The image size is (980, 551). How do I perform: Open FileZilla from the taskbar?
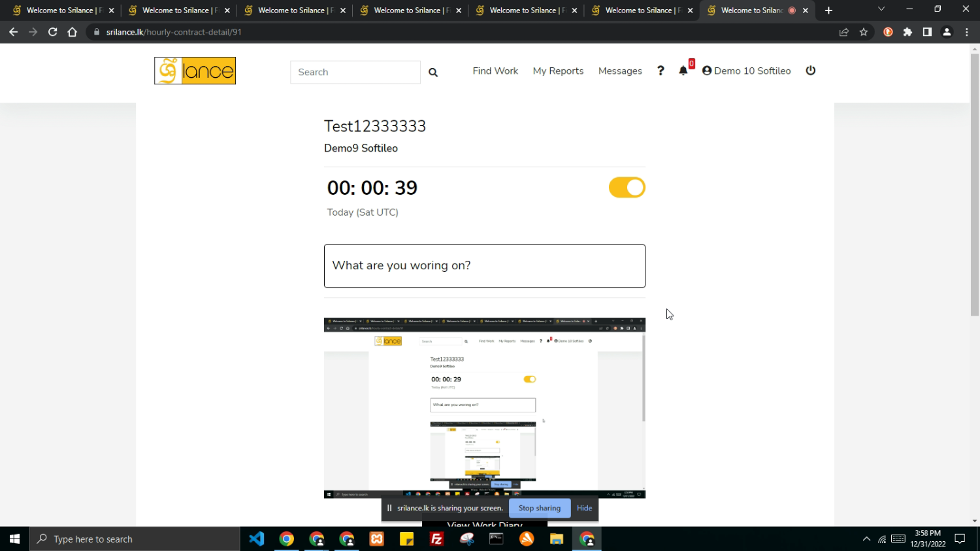[x=436, y=539]
